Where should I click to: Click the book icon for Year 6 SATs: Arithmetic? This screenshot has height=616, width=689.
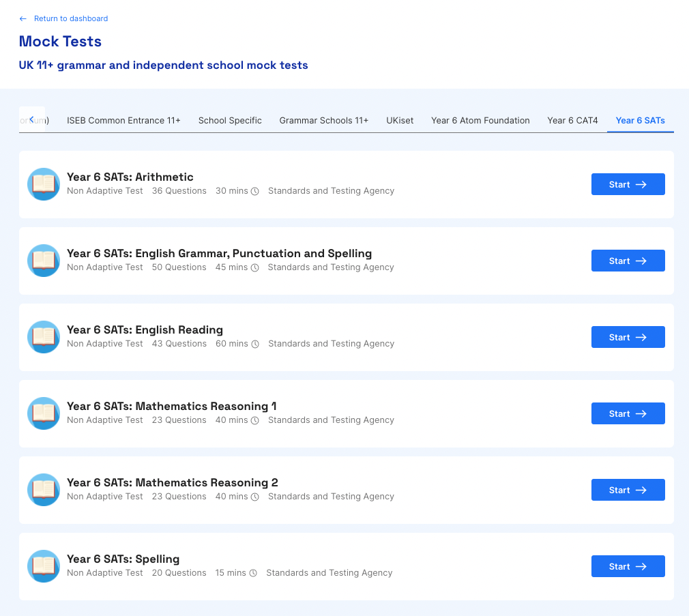tap(44, 184)
